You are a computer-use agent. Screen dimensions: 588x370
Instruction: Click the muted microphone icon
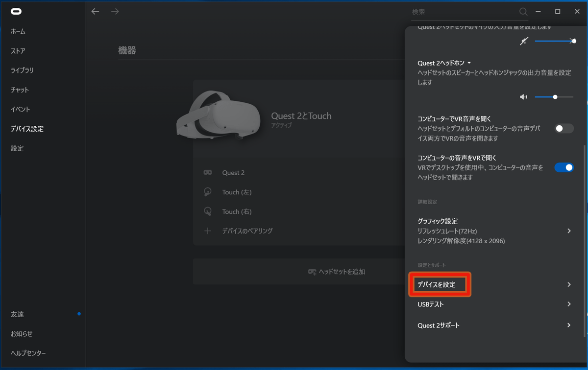524,42
